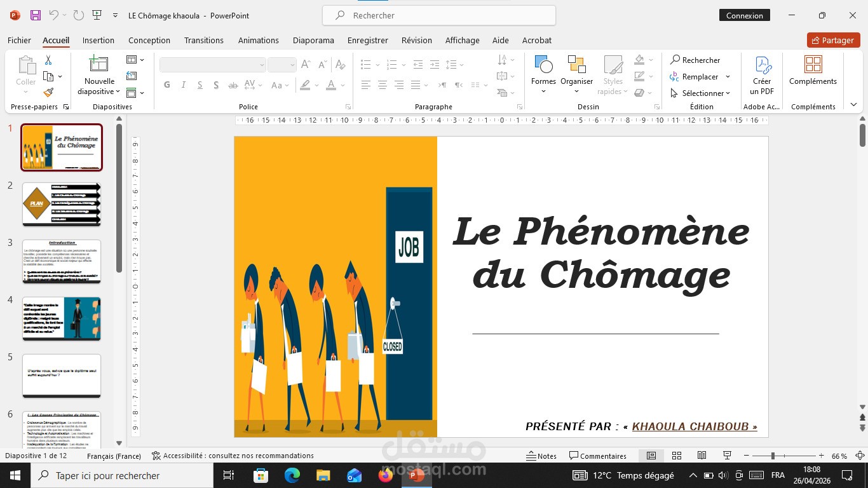Switch to Slide Sorter view icon
Viewport: 868px width, 488px height.
677,456
